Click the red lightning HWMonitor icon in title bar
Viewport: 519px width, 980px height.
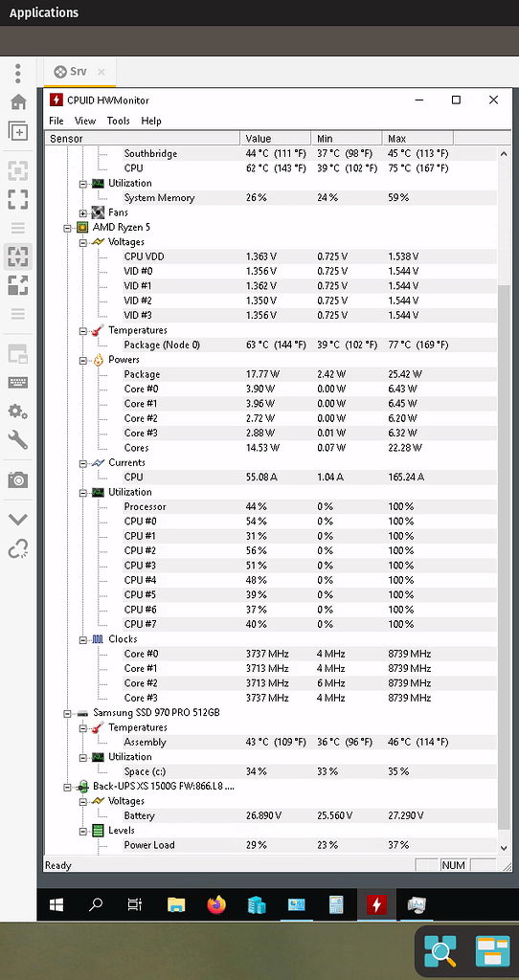click(x=56, y=100)
